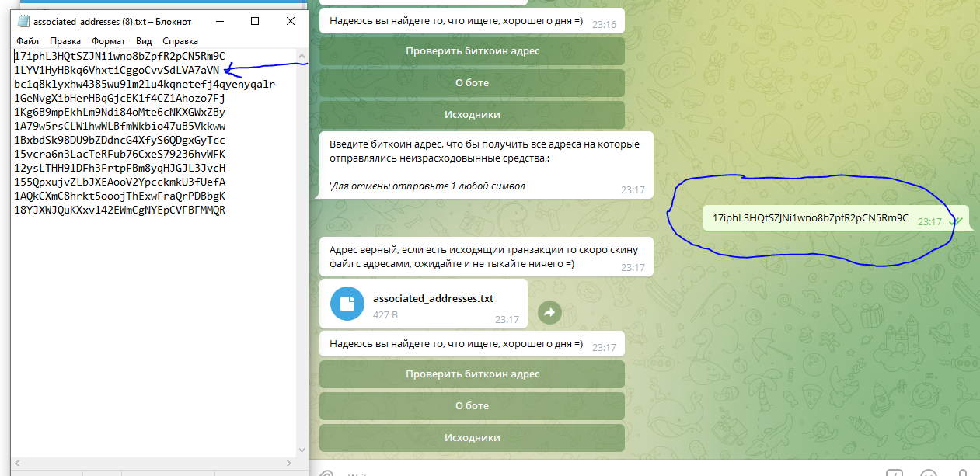Open the Справка menu in Notepad
Screen dimensions: 980x476
180,41
